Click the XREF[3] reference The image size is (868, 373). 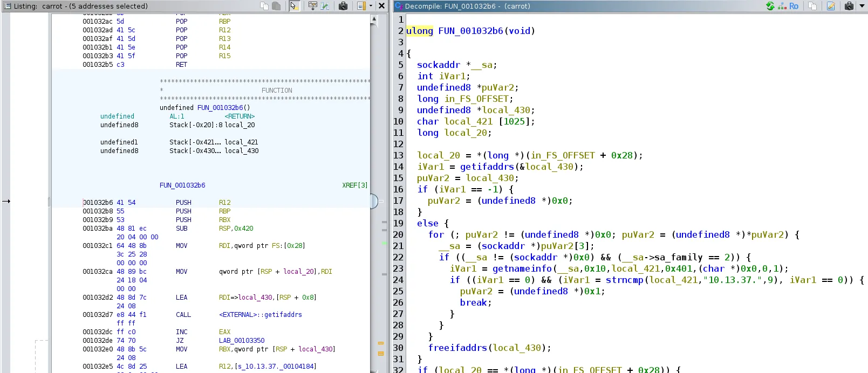pos(355,185)
